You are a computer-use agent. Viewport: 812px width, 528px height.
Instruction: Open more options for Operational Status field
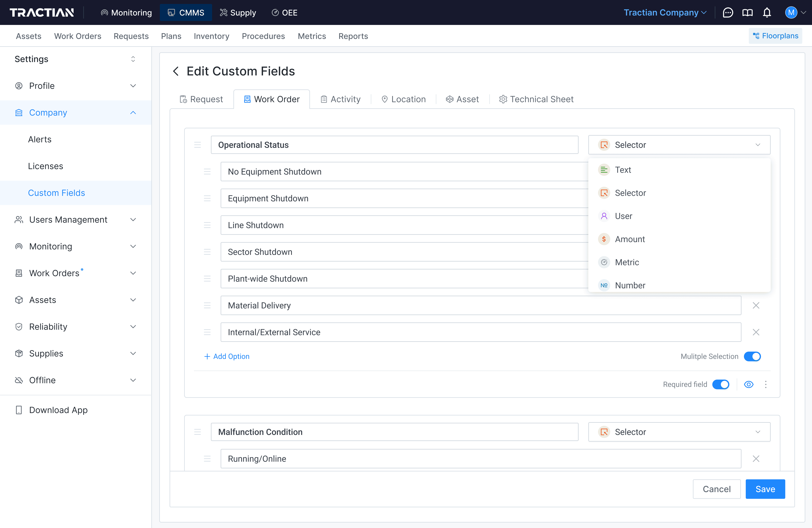(x=766, y=385)
